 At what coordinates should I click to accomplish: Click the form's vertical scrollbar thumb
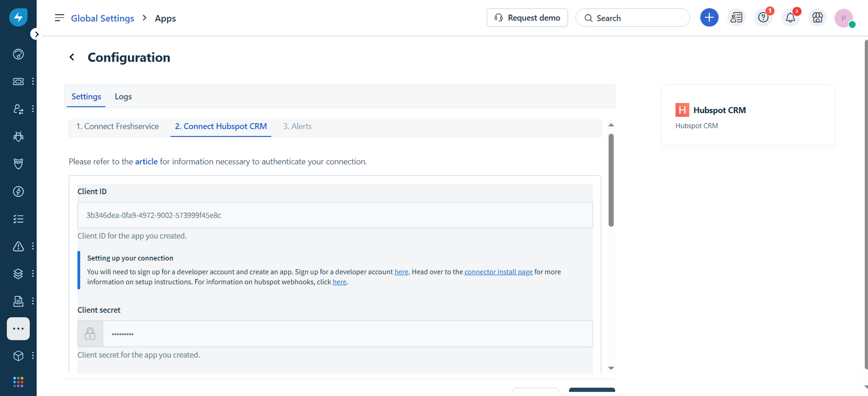point(611,180)
